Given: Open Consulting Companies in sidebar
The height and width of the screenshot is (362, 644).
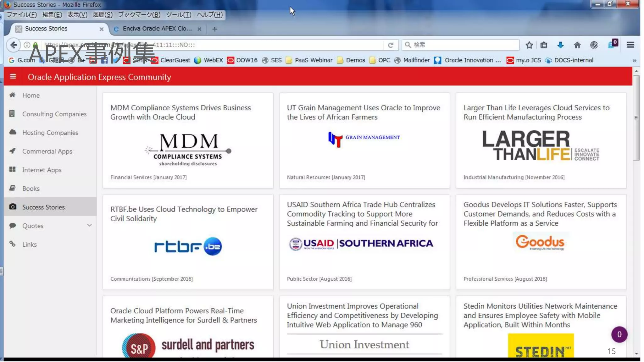Looking at the screenshot, I should (x=54, y=114).
